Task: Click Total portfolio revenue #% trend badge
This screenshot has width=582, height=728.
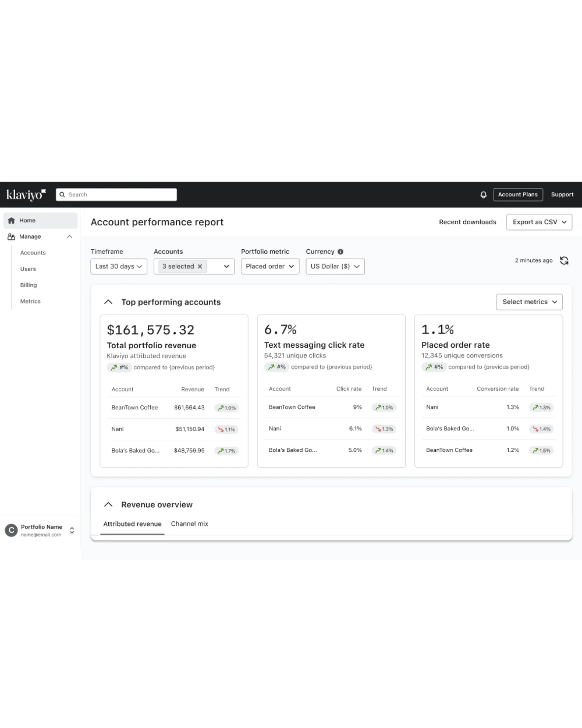Action: click(x=119, y=368)
